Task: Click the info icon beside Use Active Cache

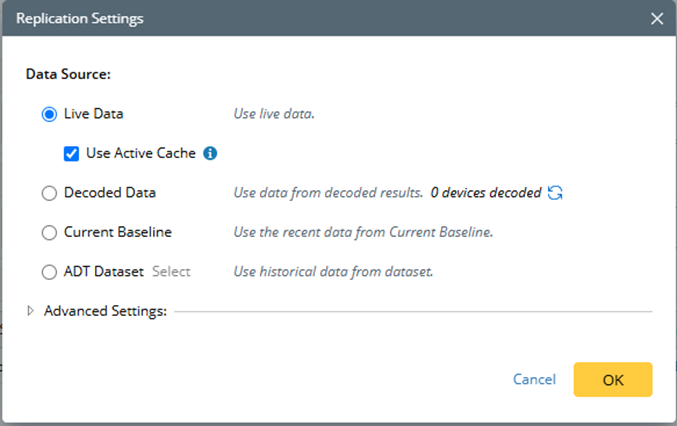Action: 210,154
